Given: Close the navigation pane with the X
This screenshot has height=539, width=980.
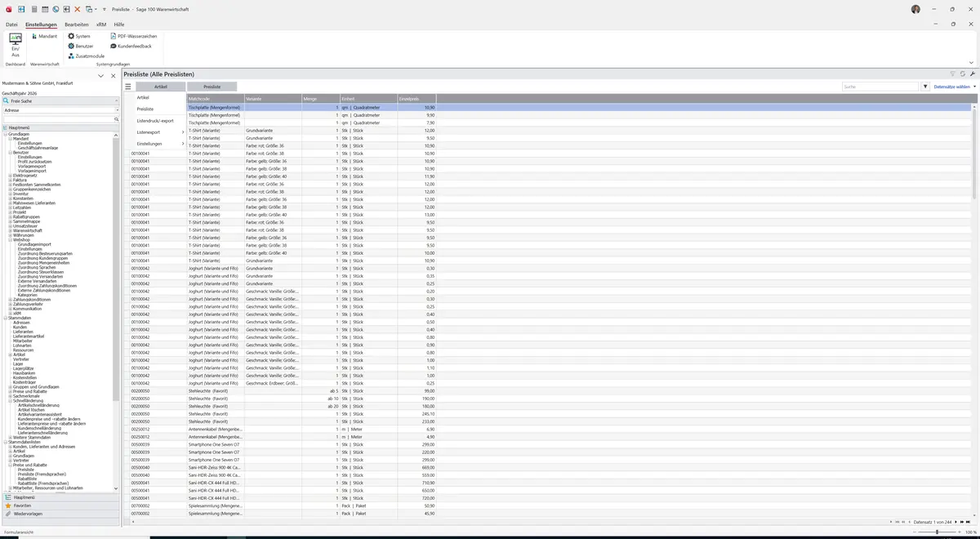Looking at the screenshot, I should coord(112,76).
